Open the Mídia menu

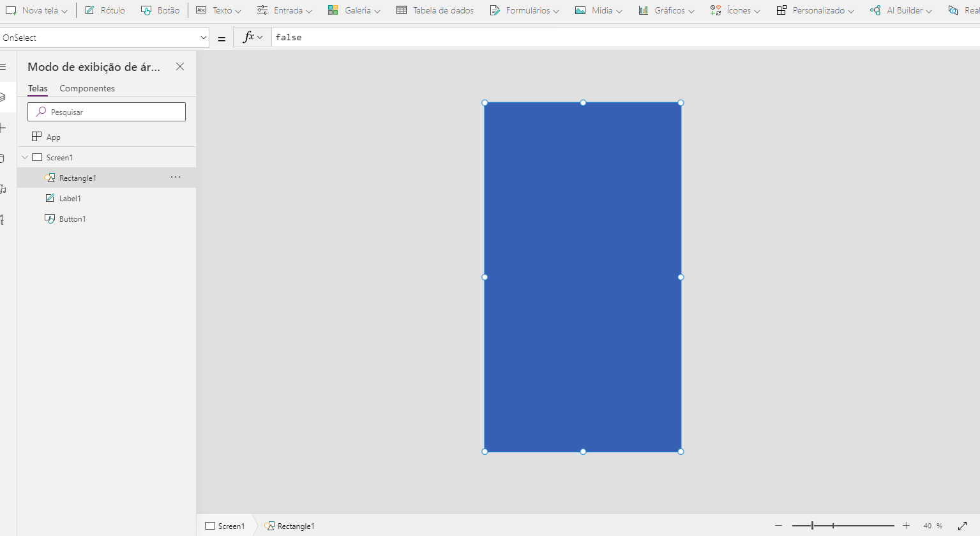click(x=598, y=10)
